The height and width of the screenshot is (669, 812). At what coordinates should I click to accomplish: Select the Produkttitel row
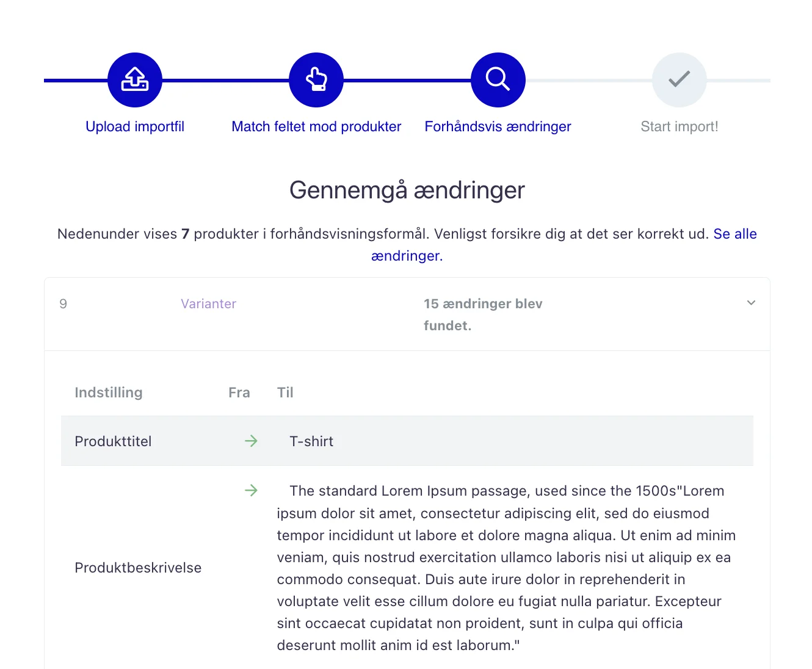pos(407,441)
